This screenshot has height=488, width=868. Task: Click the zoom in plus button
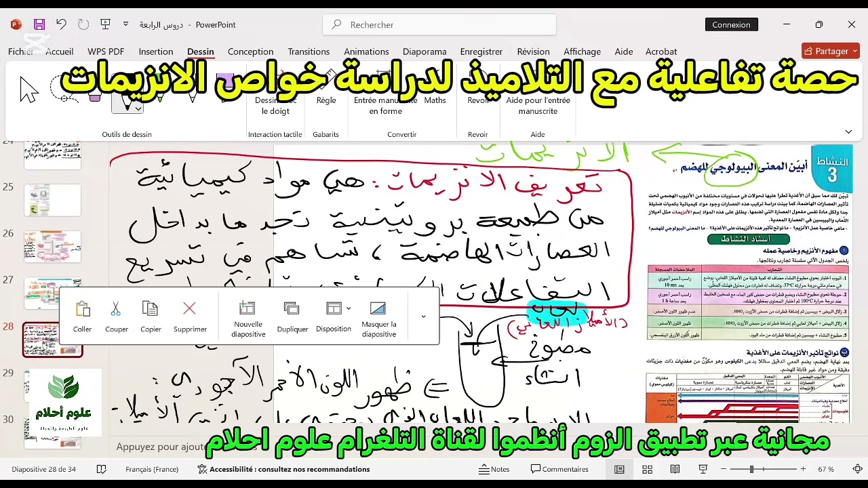click(804, 469)
